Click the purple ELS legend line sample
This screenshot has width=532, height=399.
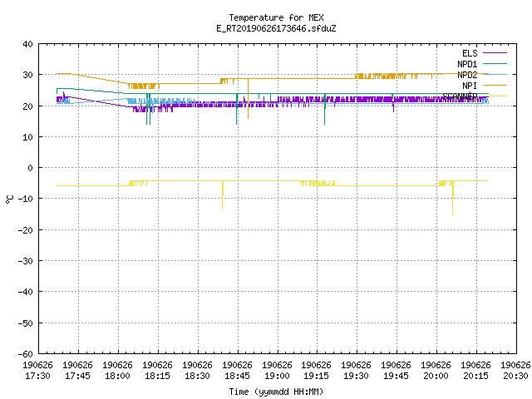point(495,53)
